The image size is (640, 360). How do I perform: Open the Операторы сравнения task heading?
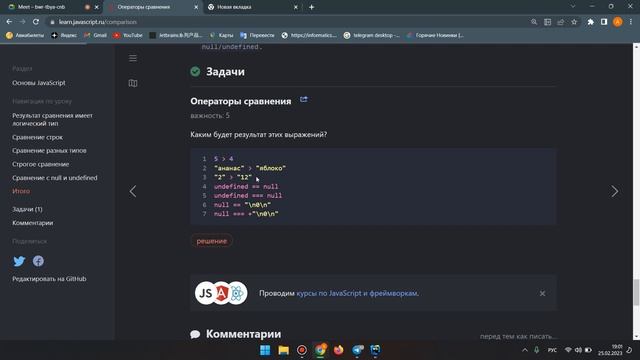tap(241, 101)
